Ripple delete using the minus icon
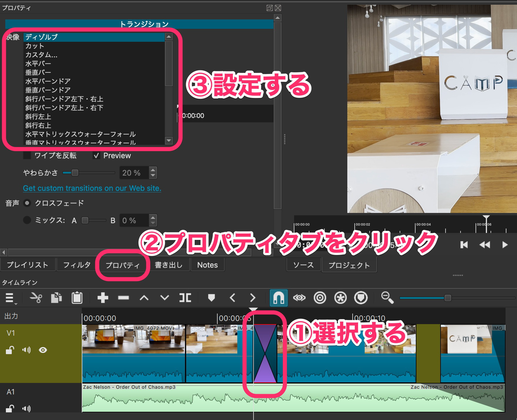Image resolution: width=517 pixels, height=420 pixels. pyautogui.click(x=124, y=298)
